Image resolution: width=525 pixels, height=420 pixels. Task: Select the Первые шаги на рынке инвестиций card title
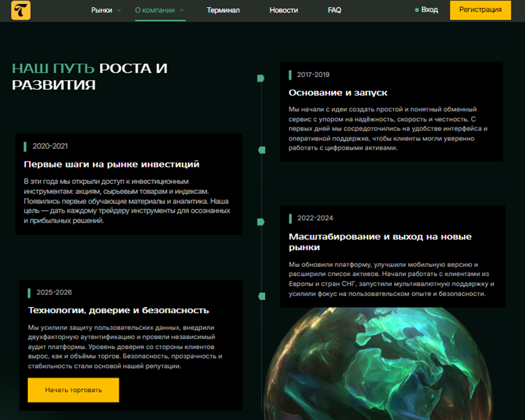click(x=112, y=164)
